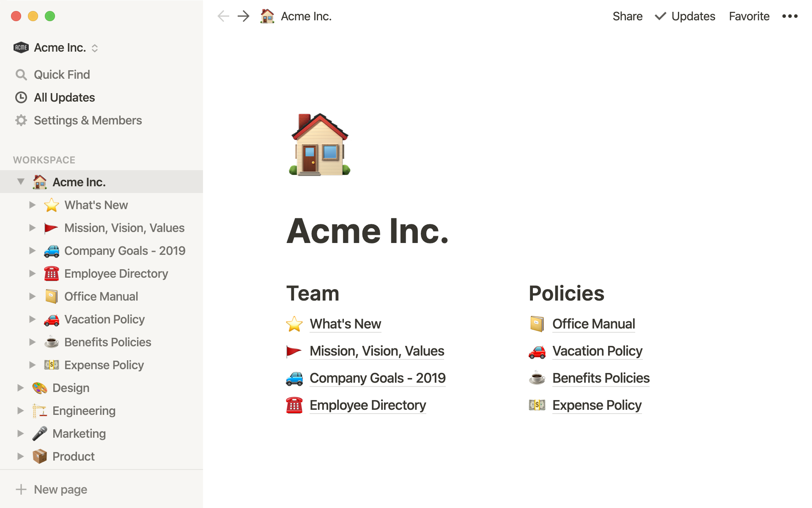Click the All Updates clock icon

coord(22,97)
